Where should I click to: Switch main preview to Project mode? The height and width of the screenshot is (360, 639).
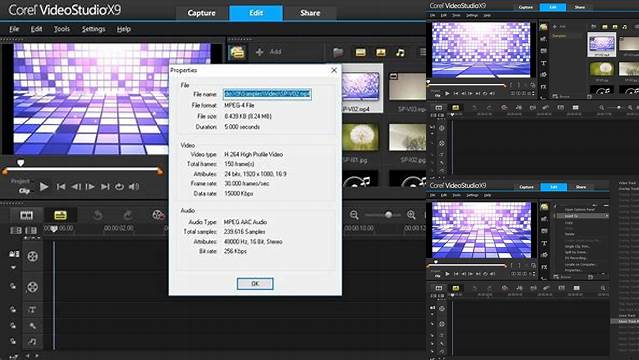coord(20,181)
